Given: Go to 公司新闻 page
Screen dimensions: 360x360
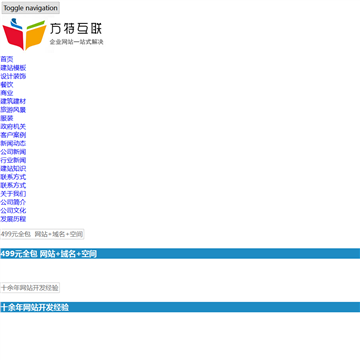Looking at the screenshot, I should pos(13,152).
